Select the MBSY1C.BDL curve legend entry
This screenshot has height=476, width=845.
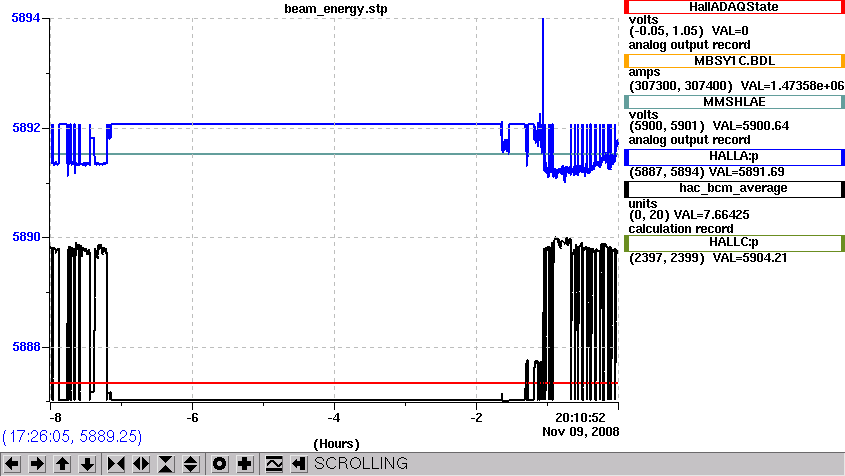[734, 61]
